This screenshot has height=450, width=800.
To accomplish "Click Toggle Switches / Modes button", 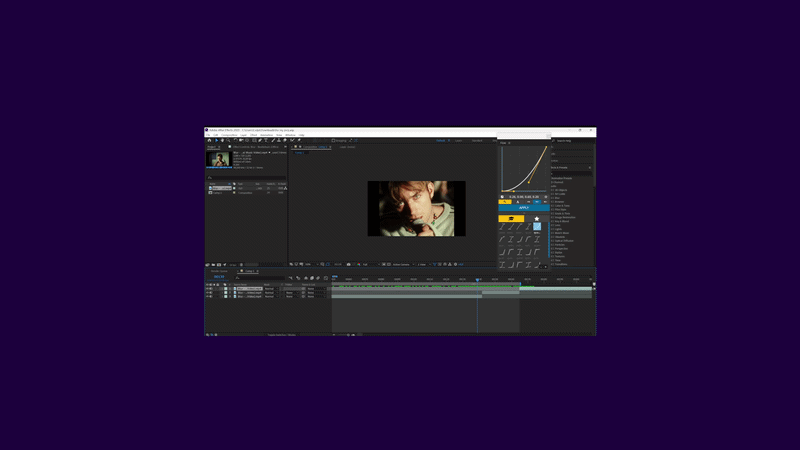I will 281,335.
